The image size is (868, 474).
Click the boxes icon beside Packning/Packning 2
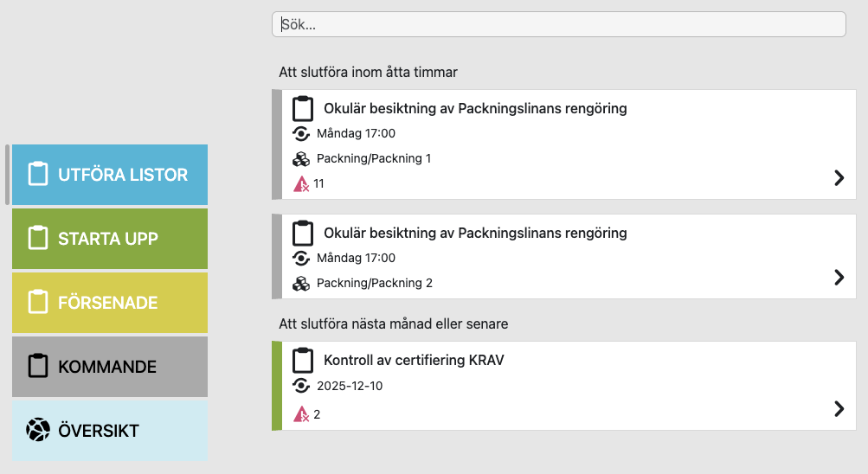301,283
